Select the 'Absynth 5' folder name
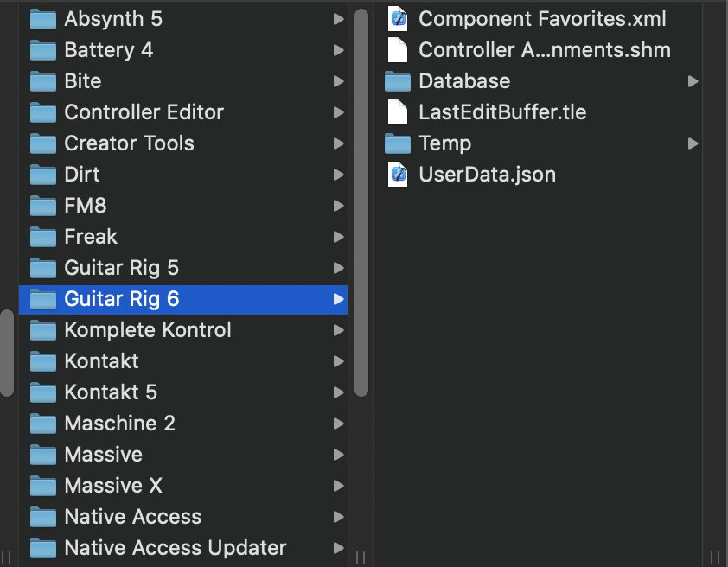The image size is (728, 567). [113, 19]
